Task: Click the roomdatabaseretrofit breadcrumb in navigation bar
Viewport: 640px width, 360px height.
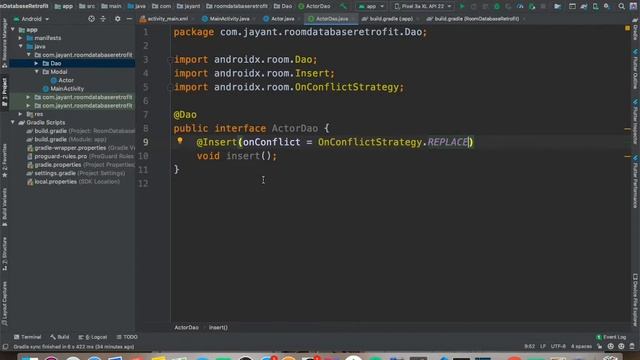Action: click(x=237, y=6)
